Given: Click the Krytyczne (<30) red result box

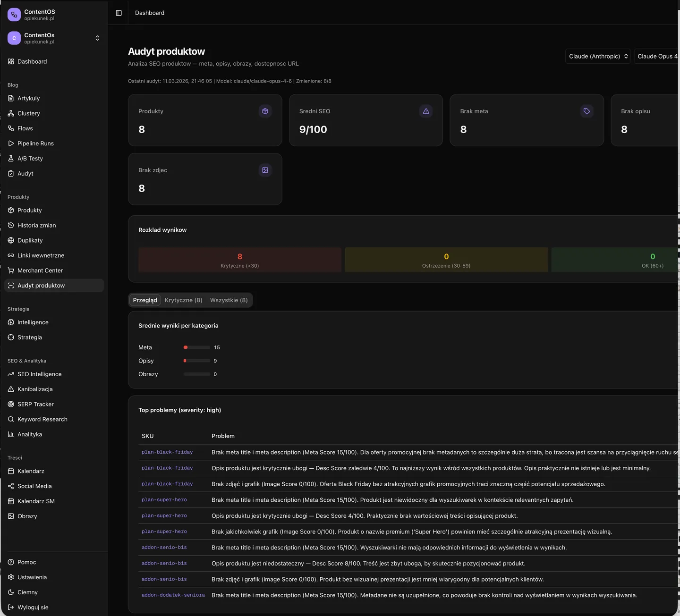Looking at the screenshot, I should click(240, 260).
